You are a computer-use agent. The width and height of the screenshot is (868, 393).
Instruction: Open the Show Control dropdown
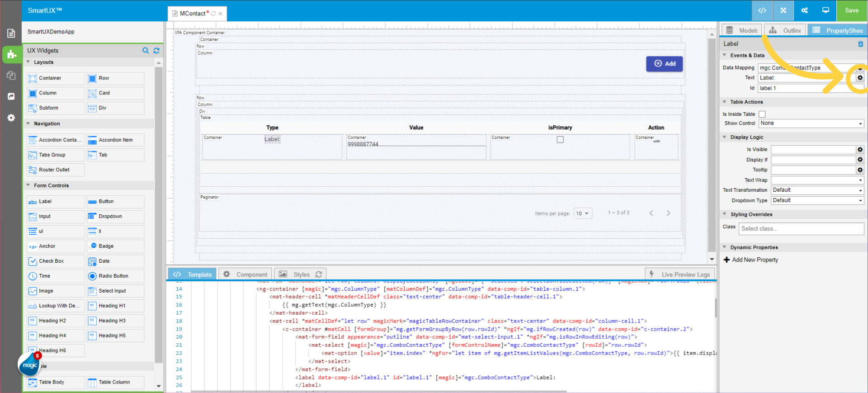811,123
